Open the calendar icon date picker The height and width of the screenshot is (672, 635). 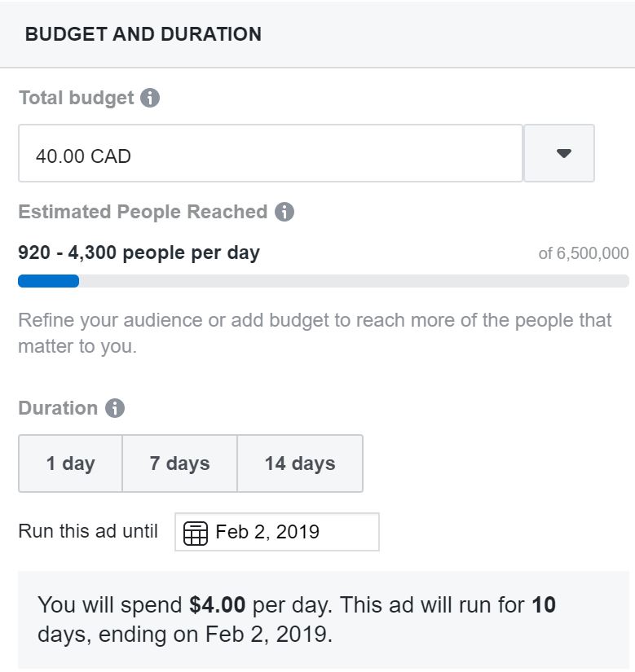click(x=196, y=534)
